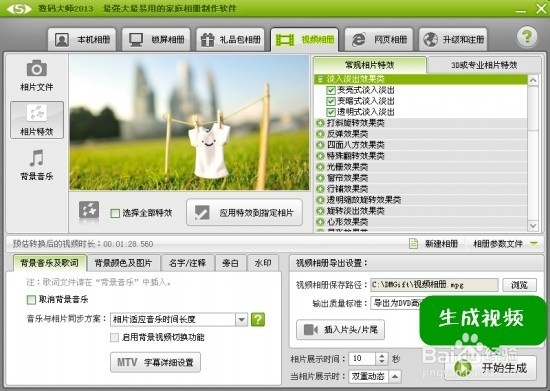Image resolution: width=550 pixels, height=391 pixels.
Task: Open 相册参数文件 dropdown arrow
Action: [534, 244]
